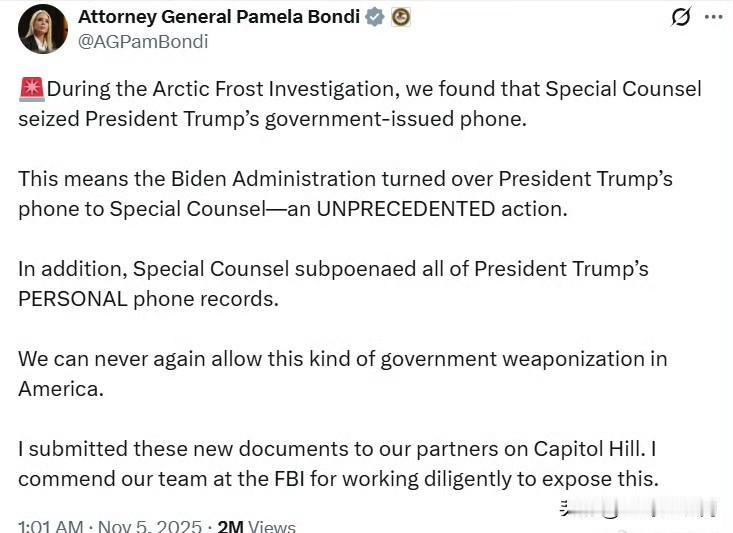Click the gray verified checkmark badge
Image resolution: width=733 pixels, height=533 pixels.
pyautogui.click(x=375, y=17)
